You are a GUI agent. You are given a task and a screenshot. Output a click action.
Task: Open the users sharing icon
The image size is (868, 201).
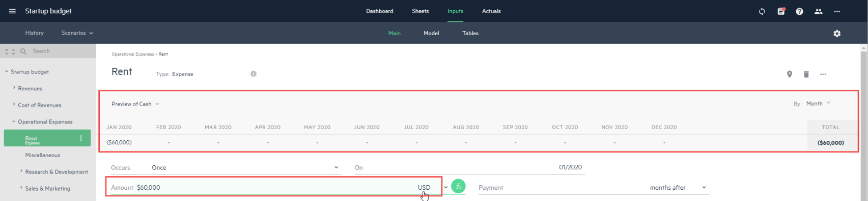[x=819, y=11]
